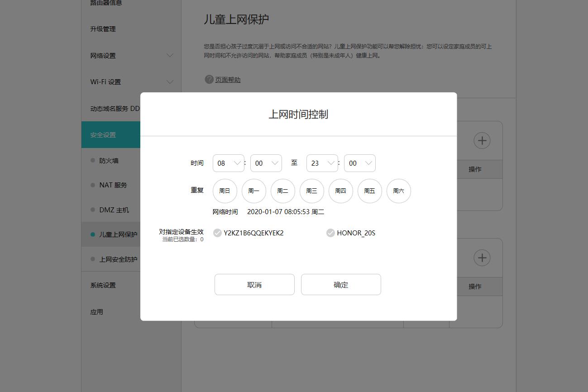Screen dimensions: 588x392
Task: Open the start hour dropdown showing 08
Action: pos(228,163)
